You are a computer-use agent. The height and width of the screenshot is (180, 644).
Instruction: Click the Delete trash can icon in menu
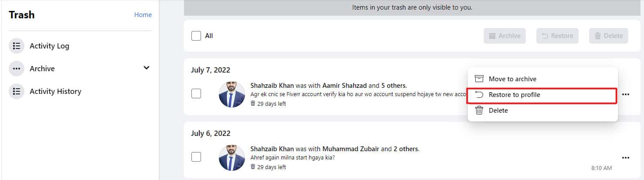tap(479, 111)
